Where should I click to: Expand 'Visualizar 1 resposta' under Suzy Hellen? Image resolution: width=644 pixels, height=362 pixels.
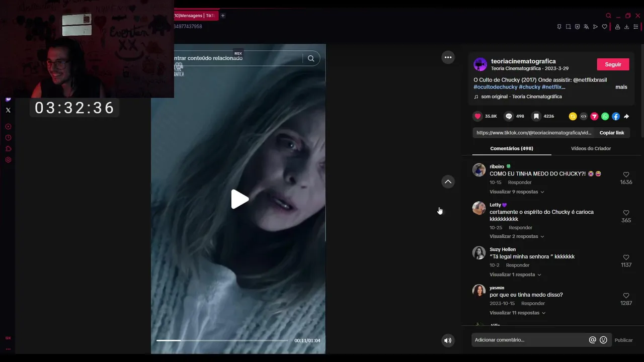tap(515, 275)
